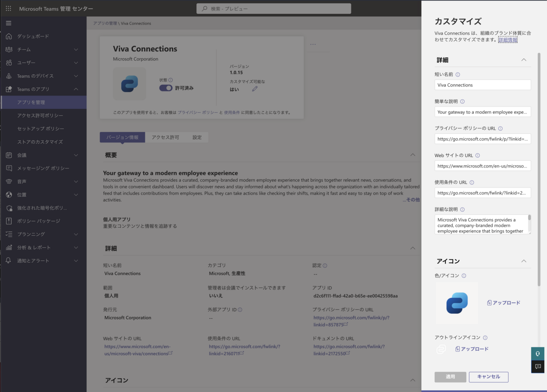Open ストアのカスタマイズ in the sidebar
Image resolution: width=547 pixels, height=392 pixels.
click(43, 142)
